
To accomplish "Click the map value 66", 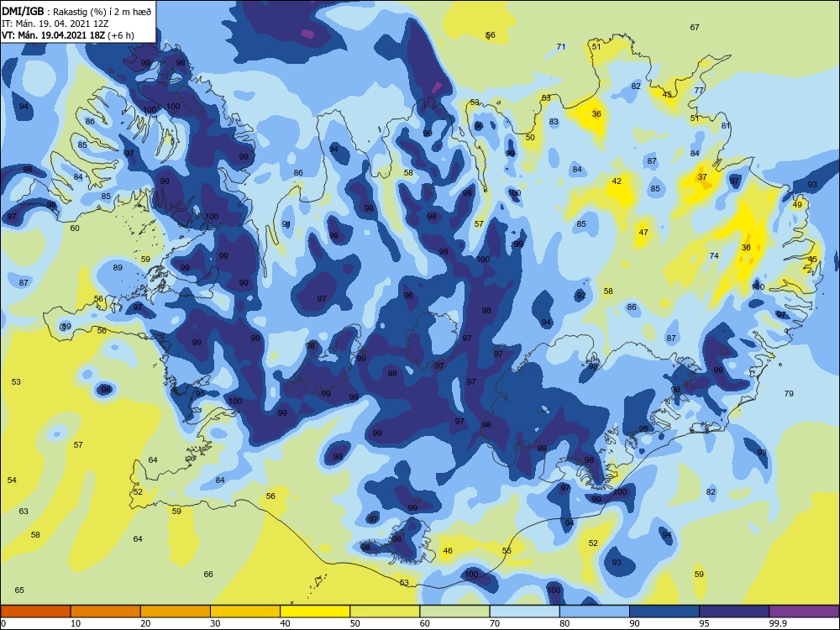I will click(208, 575).
